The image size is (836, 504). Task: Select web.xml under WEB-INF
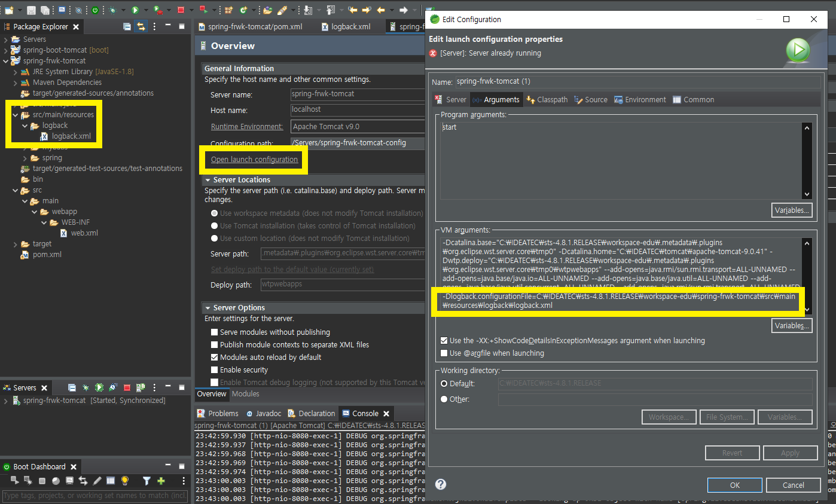79,233
